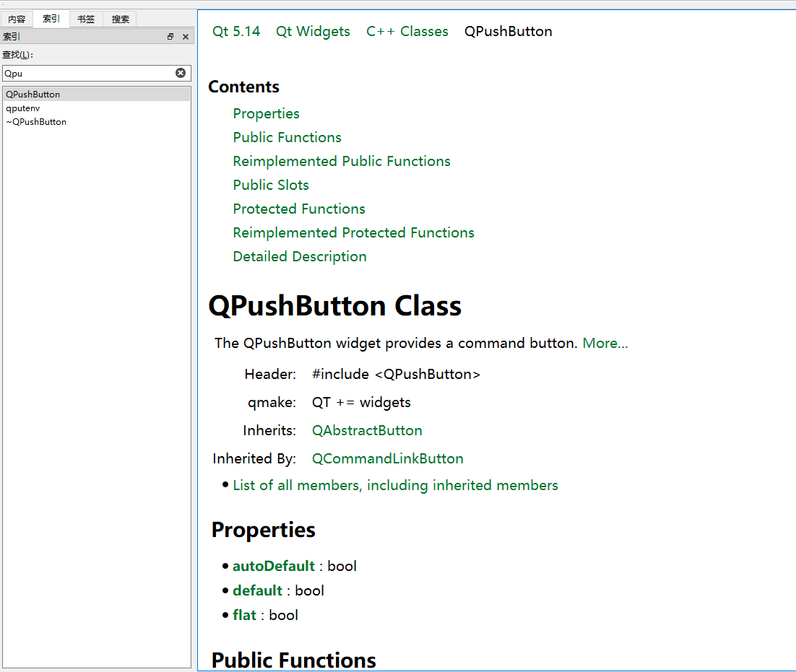
Task: Jump to Detailed Description section
Action: [x=300, y=257]
